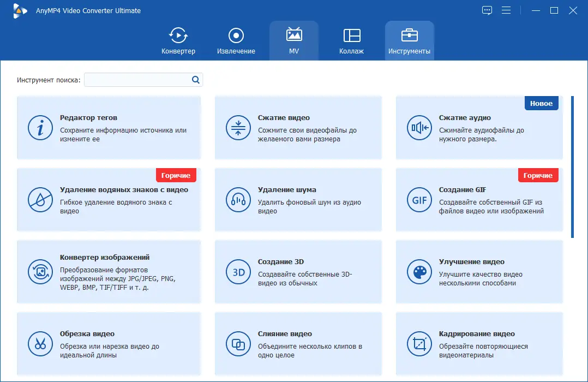The width and height of the screenshot is (588, 382).
Task: Open the Обрезка видео scissors icon
Action: click(x=40, y=344)
